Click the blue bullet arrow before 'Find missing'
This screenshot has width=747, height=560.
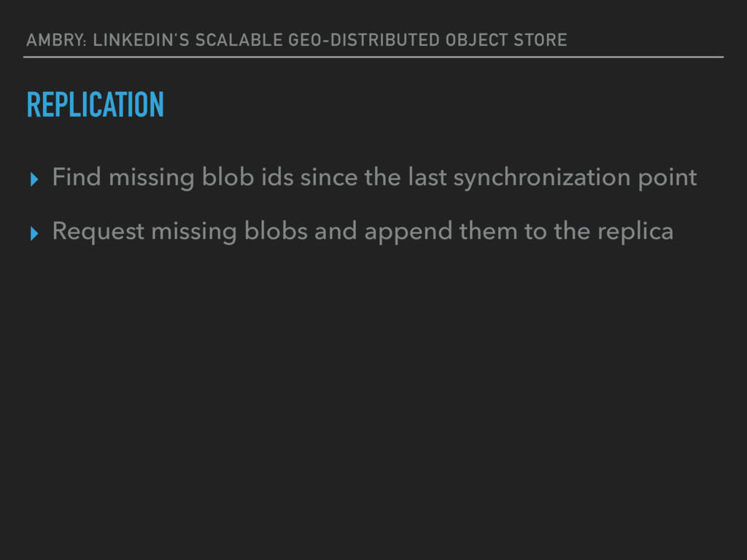(x=34, y=179)
